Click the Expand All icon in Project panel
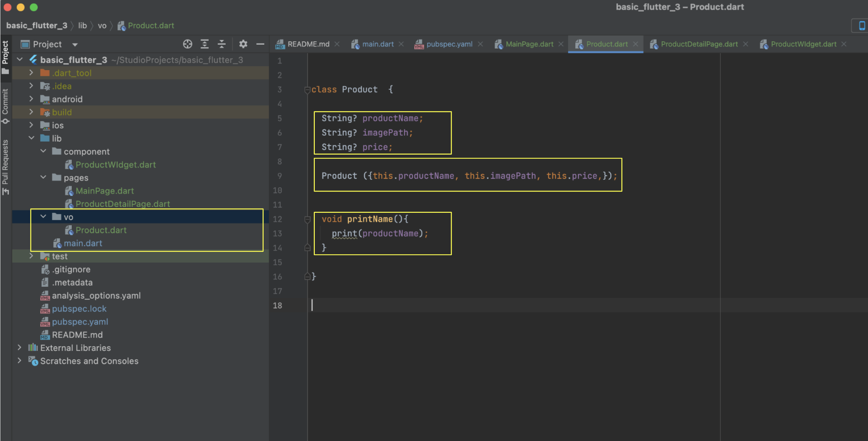The height and width of the screenshot is (441, 868). click(x=204, y=44)
